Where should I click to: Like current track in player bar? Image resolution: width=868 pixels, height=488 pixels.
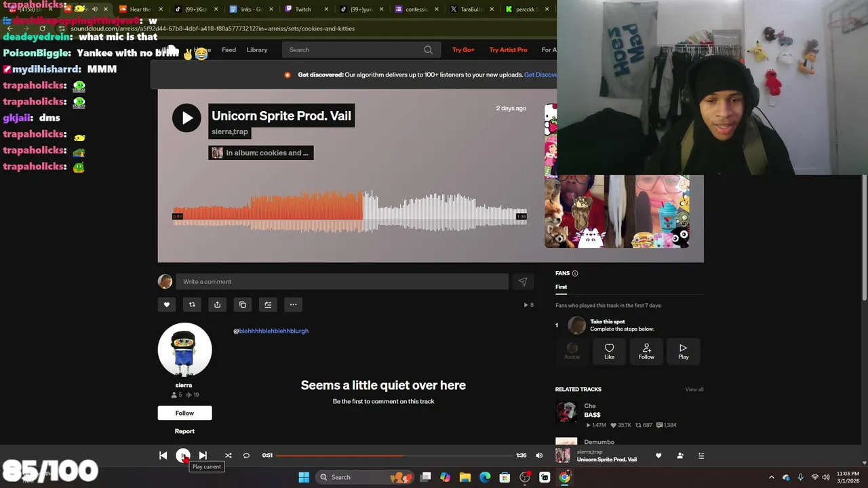[658, 455]
